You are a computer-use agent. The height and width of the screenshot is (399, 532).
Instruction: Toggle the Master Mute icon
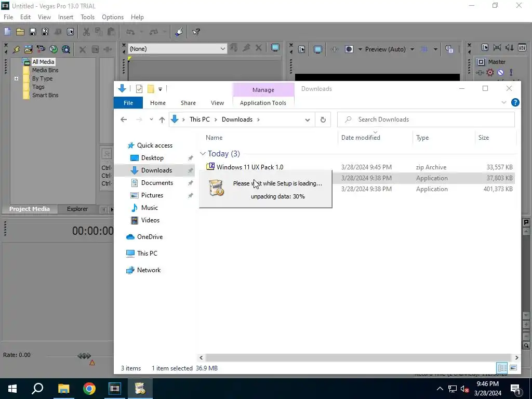coord(500,73)
